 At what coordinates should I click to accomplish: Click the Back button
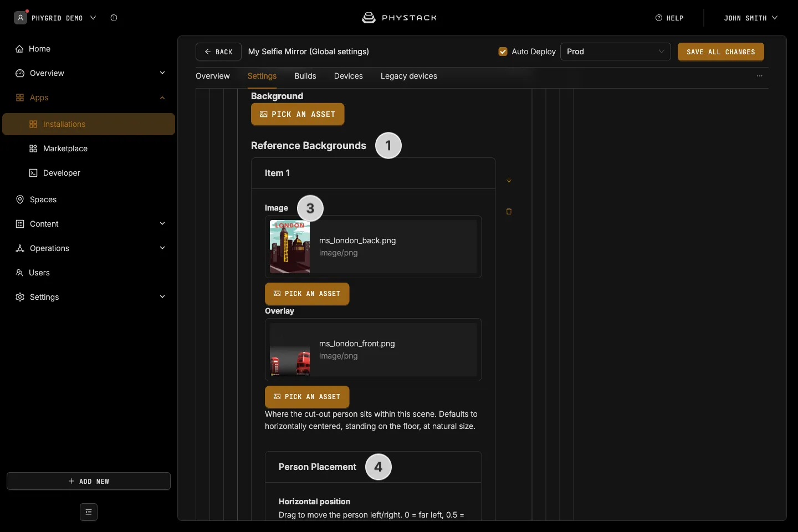(218, 52)
